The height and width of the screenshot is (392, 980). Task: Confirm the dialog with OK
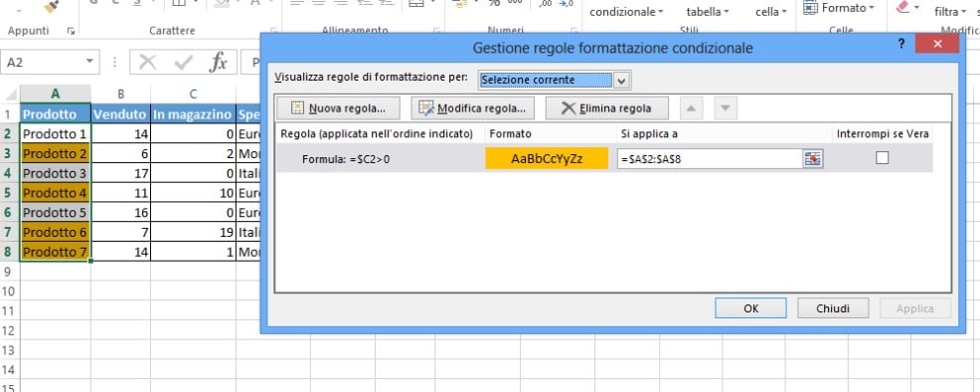click(x=750, y=308)
